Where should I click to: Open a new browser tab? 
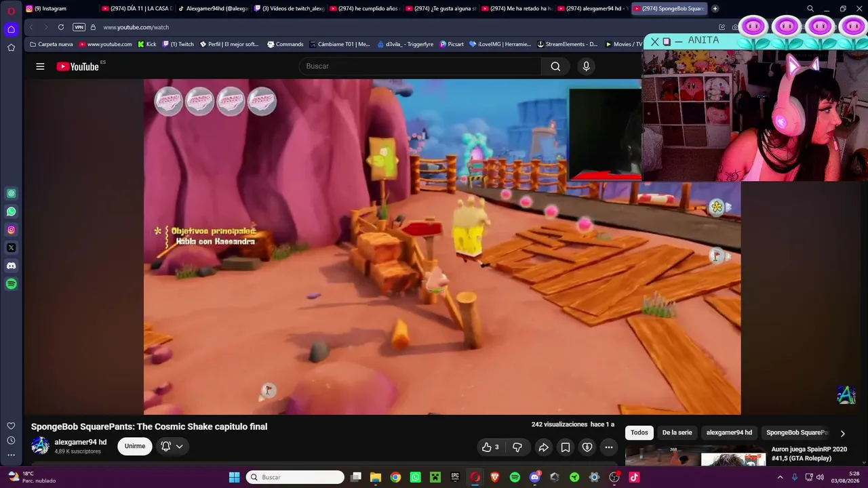pos(715,9)
